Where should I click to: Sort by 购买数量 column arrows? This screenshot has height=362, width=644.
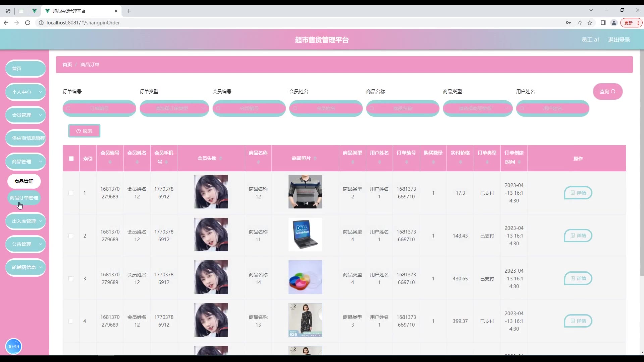pyautogui.click(x=433, y=162)
